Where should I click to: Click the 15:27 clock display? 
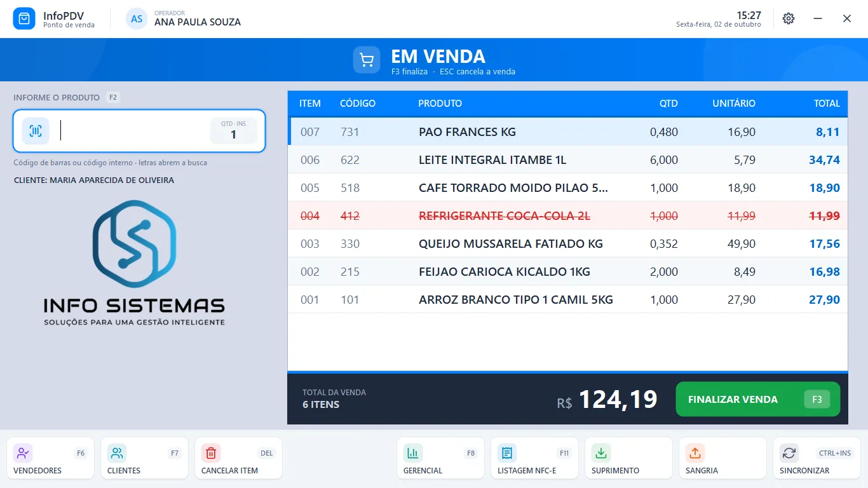point(749,15)
